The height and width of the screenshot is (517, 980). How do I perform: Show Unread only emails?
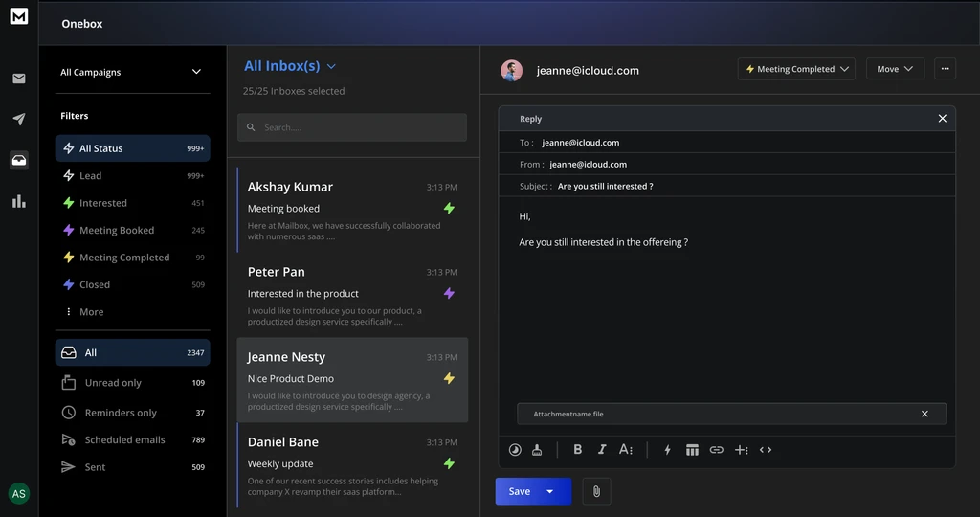[132, 383]
